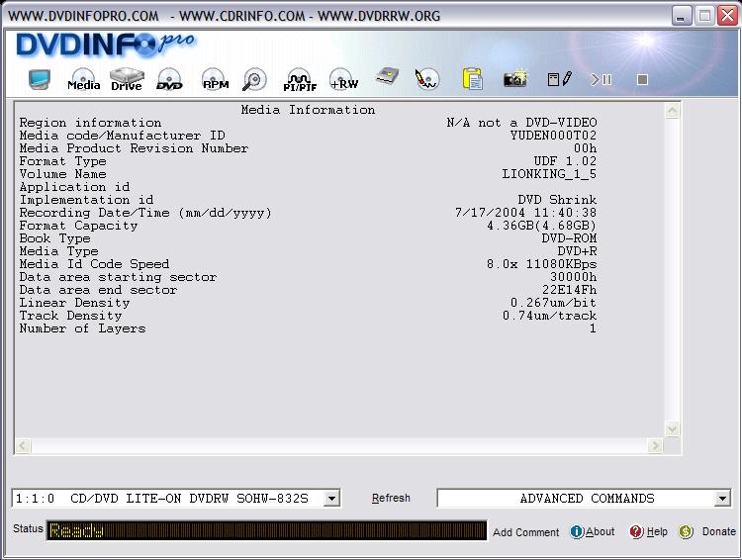Click the Media Information heading
This screenshot has width=742, height=560.
coord(308,110)
